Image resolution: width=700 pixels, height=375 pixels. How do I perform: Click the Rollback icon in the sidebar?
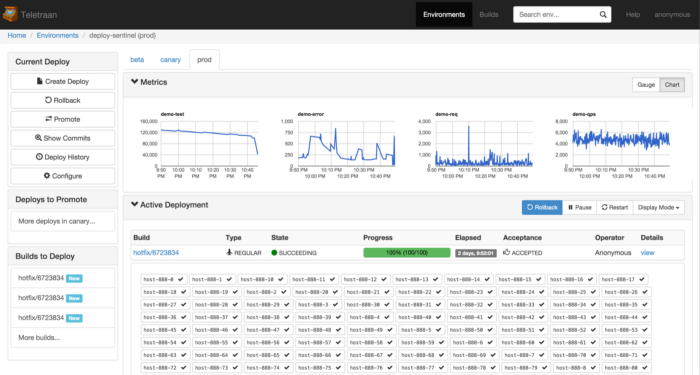click(48, 100)
